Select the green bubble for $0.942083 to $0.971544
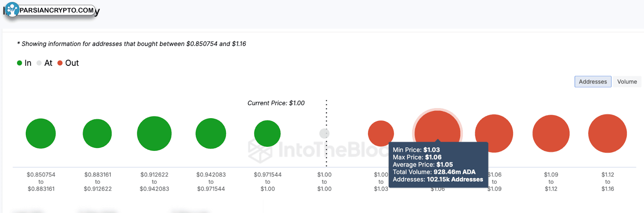 pos(211,134)
